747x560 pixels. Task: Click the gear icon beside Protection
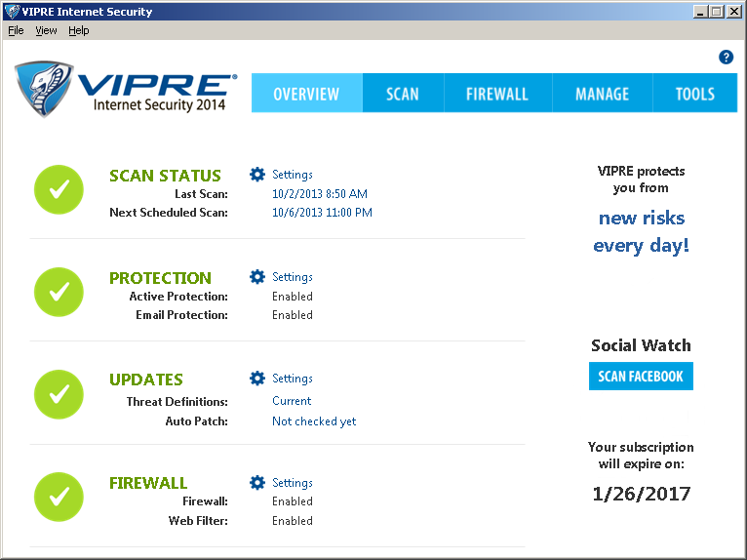click(x=257, y=277)
